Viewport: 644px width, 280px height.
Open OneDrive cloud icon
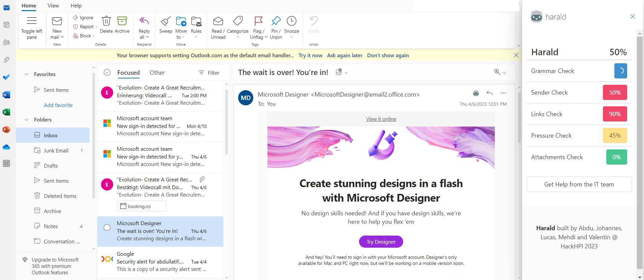(x=6, y=147)
